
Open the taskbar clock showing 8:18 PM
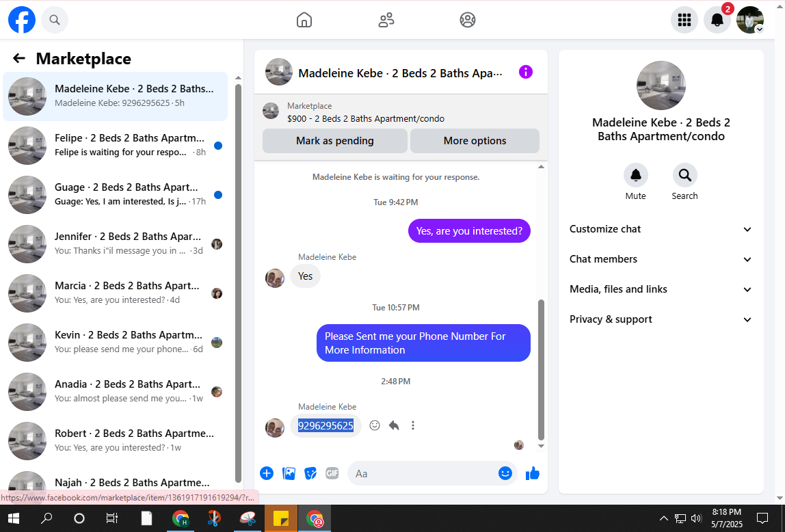coord(727,518)
